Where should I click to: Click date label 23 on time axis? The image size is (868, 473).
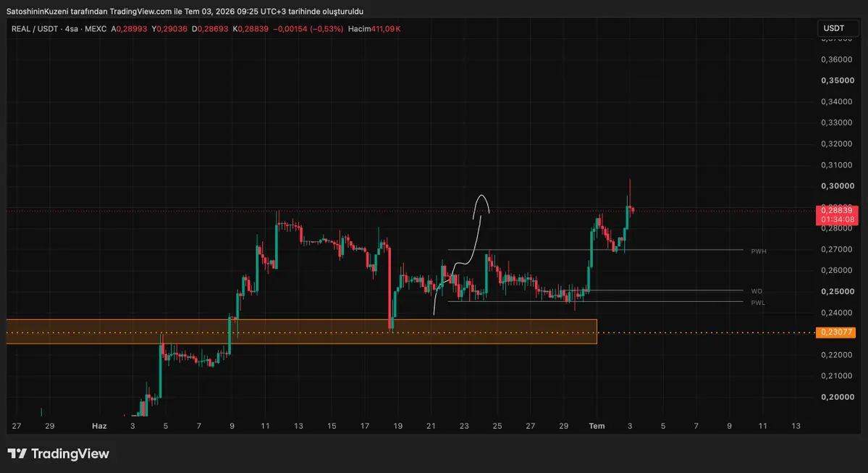tap(465, 426)
